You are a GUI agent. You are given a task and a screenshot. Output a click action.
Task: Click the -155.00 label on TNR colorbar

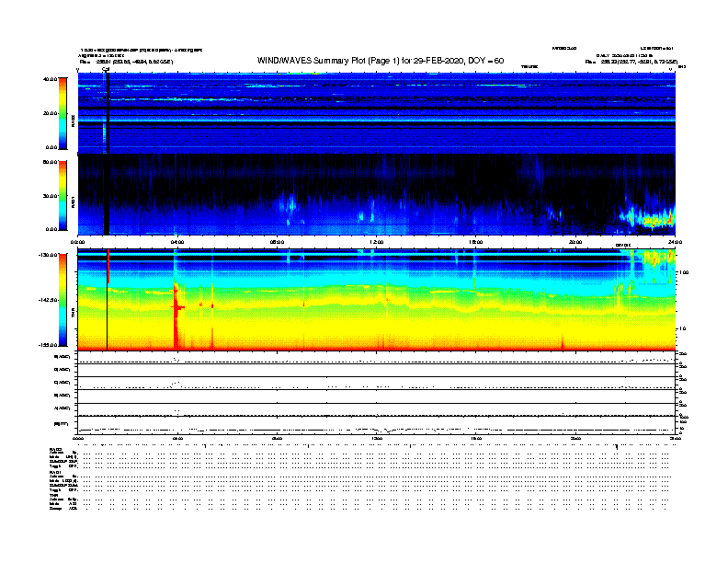tap(49, 345)
